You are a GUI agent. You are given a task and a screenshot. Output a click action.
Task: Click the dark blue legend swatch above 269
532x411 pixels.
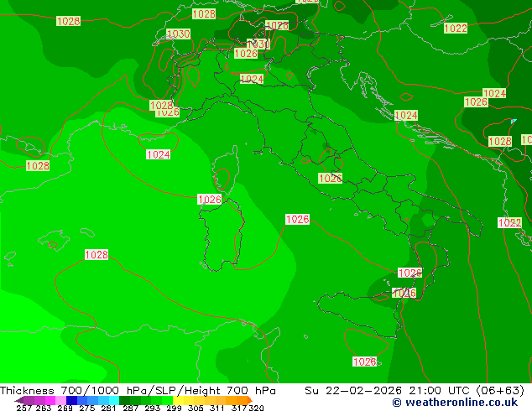[x=71, y=400]
